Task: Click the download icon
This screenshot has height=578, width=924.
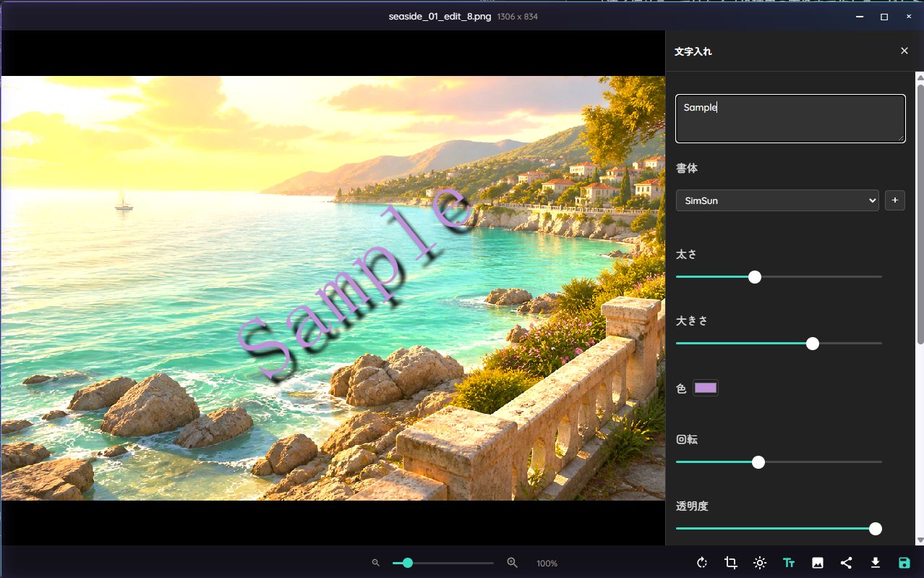Action: point(876,563)
